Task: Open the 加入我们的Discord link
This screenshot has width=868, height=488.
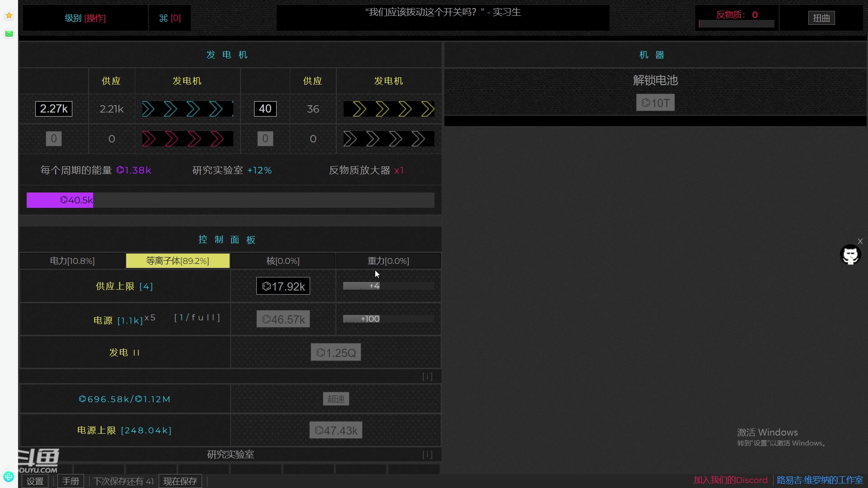Action: point(731,480)
